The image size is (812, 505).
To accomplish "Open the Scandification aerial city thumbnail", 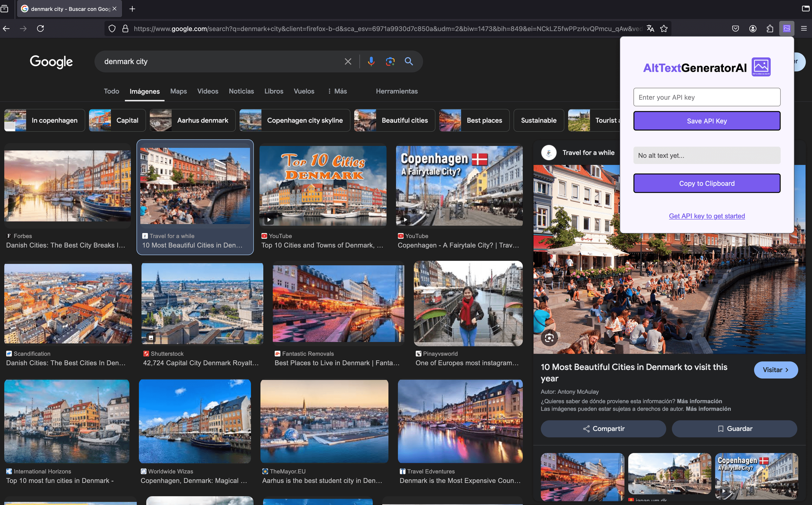I will pos(68,303).
